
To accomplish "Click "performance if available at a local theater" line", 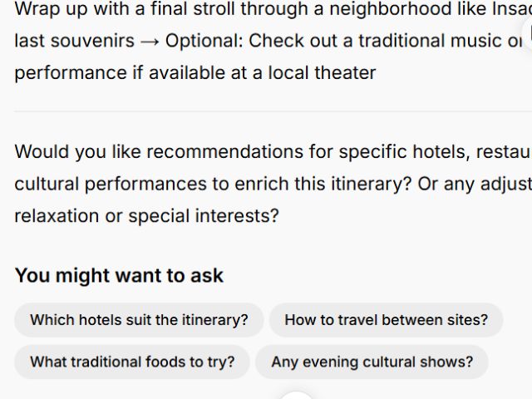I will (195, 73).
